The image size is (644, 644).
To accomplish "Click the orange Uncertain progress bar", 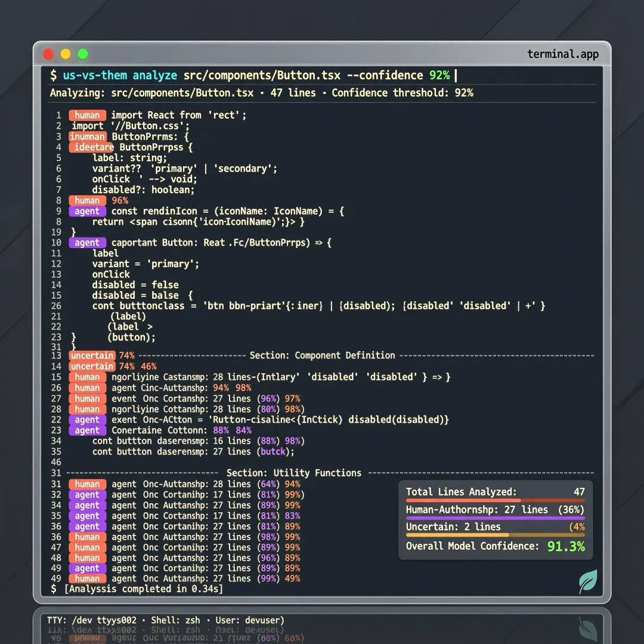I will [496, 535].
